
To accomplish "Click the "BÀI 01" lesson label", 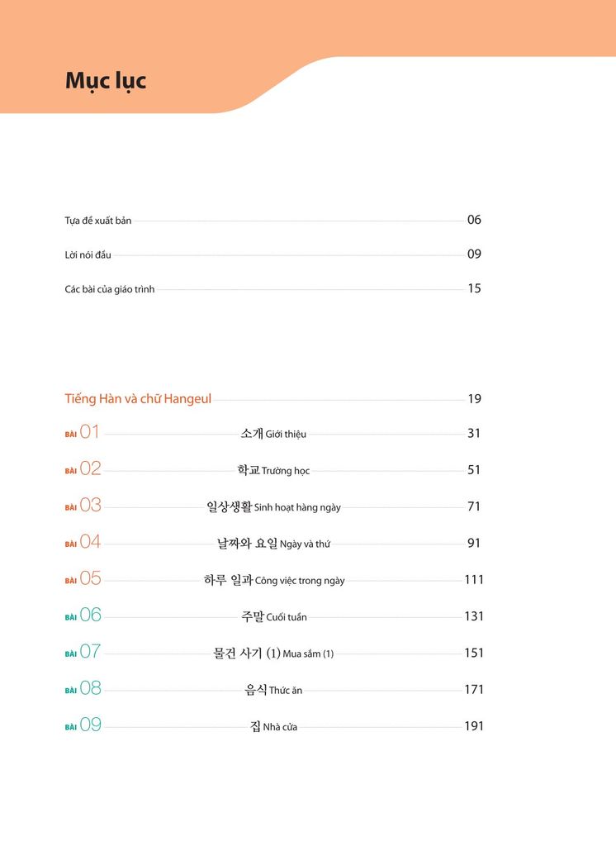I will (x=83, y=433).
